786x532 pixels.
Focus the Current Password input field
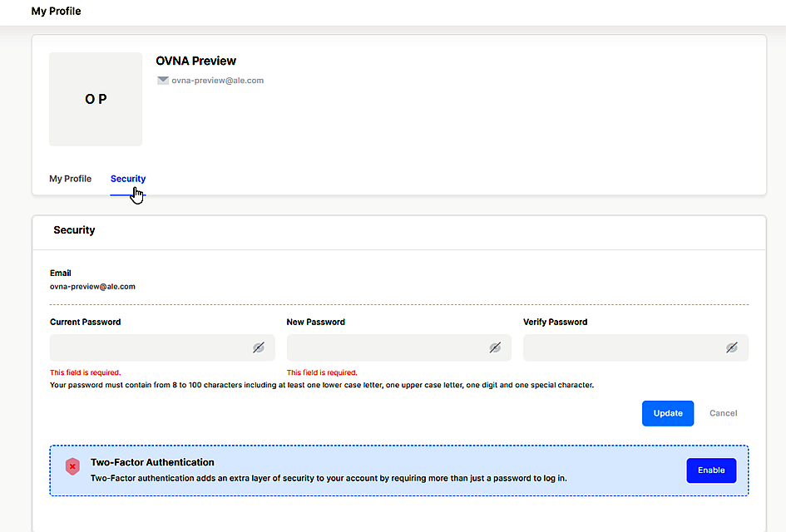pyautogui.click(x=150, y=348)
